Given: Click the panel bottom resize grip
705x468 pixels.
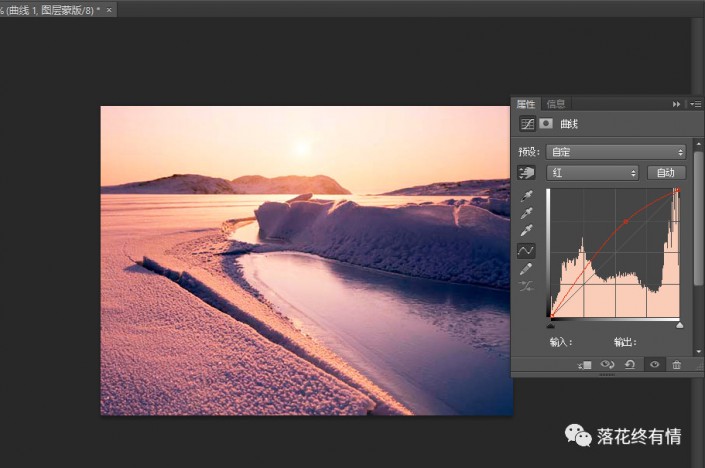Looking at the screenshot, I should 607,374.
